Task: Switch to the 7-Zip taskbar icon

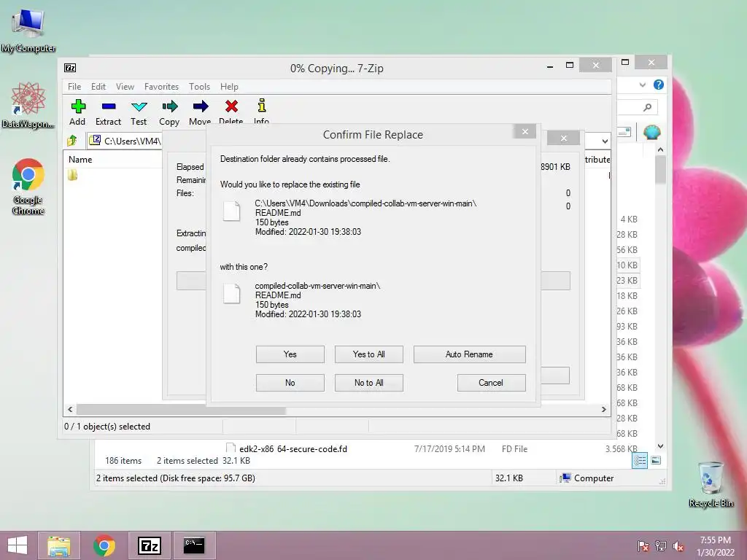Action: click(150, 545)
